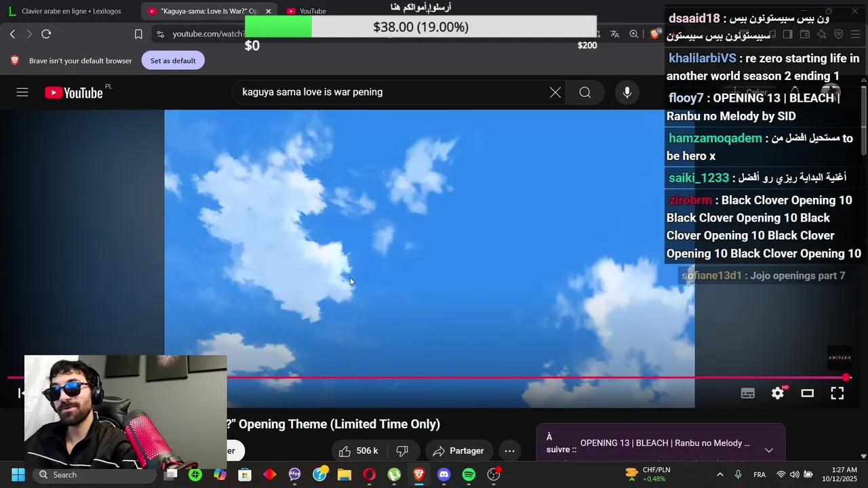Screen dimensions: 868x488
Task: Open the volume tray icon
Action: point(794,474)
